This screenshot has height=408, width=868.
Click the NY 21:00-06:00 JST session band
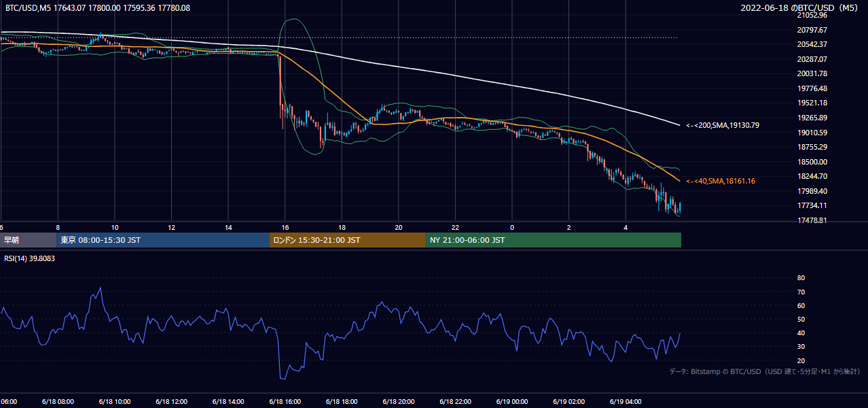coord(554,240)
